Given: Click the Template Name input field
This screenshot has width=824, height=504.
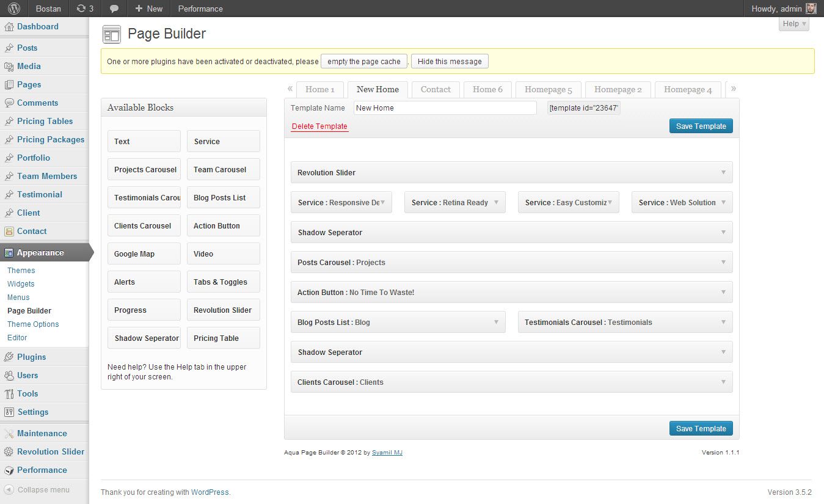Looking at the screenshot, I should [445, 108].
